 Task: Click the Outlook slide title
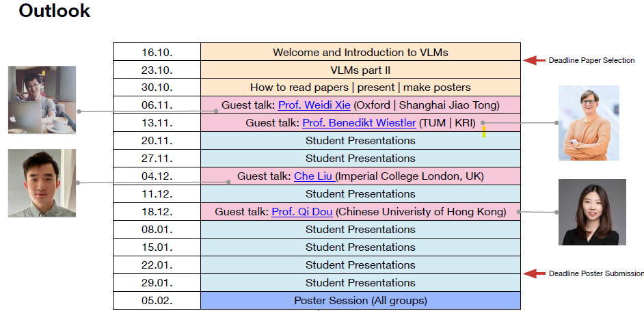pyautogui.click(x=54, y=10)
